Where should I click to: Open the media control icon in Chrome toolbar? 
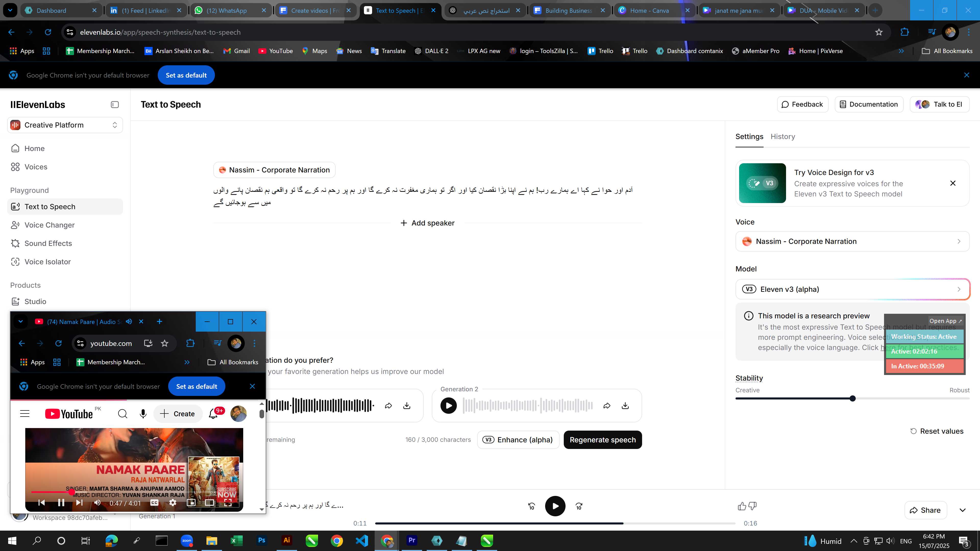[932, 32]
